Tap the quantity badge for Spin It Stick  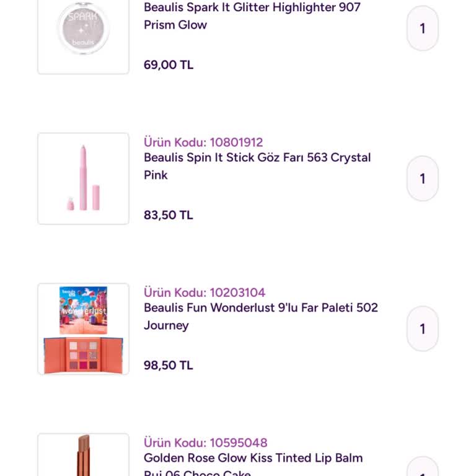pyautogui.click(x=423, y=178)
